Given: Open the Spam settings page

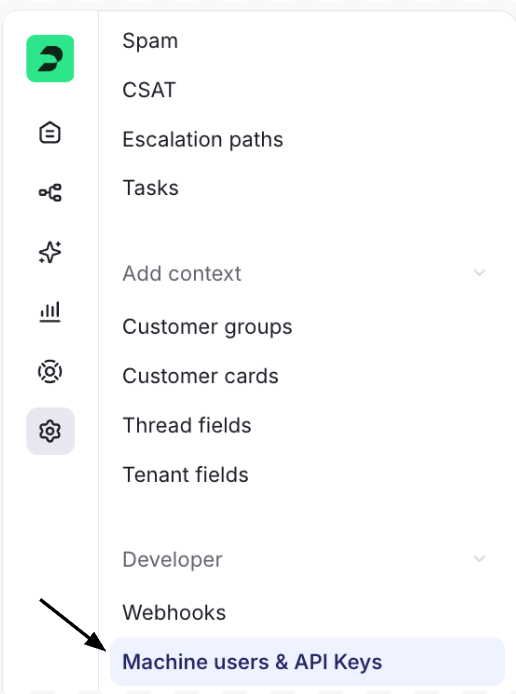Looking at the screenshot, I should (150, 41).
